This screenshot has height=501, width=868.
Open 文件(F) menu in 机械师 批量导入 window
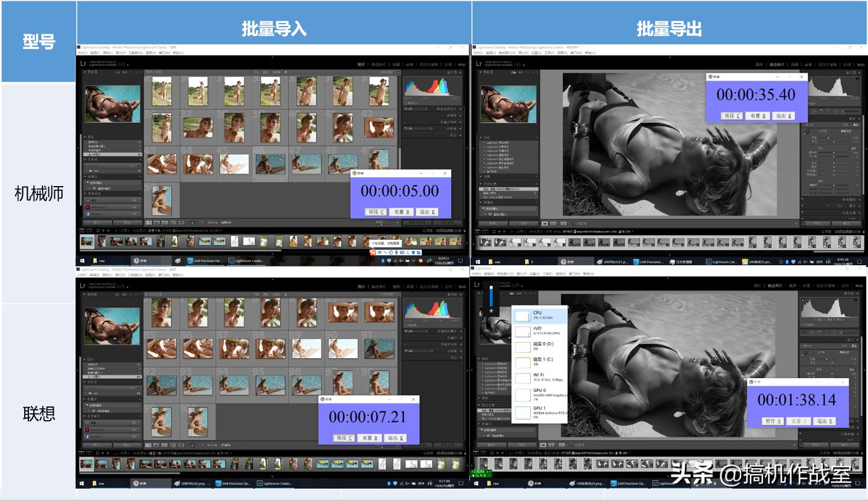[82, 53]
